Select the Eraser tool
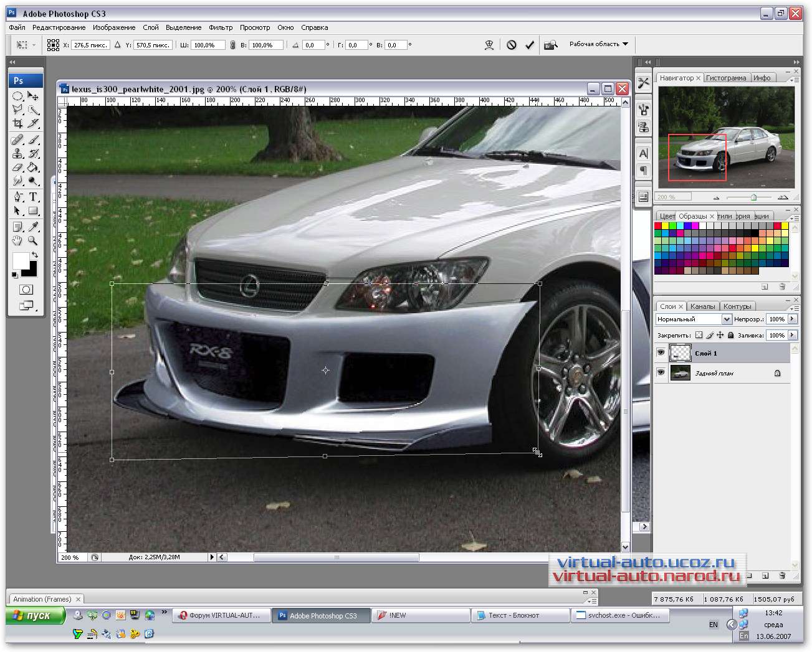812x652 pixels. point(17,167)
